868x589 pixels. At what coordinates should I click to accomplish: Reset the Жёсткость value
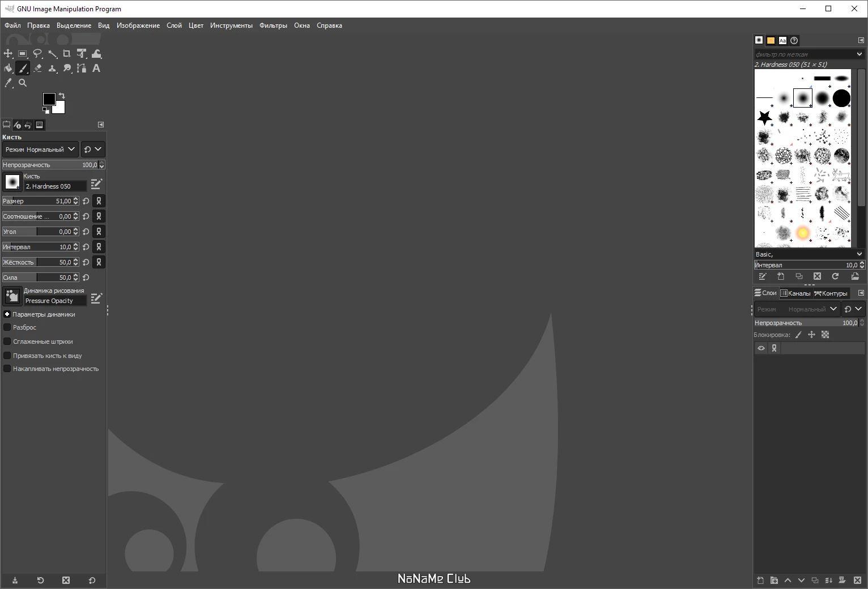click(86, 262)
